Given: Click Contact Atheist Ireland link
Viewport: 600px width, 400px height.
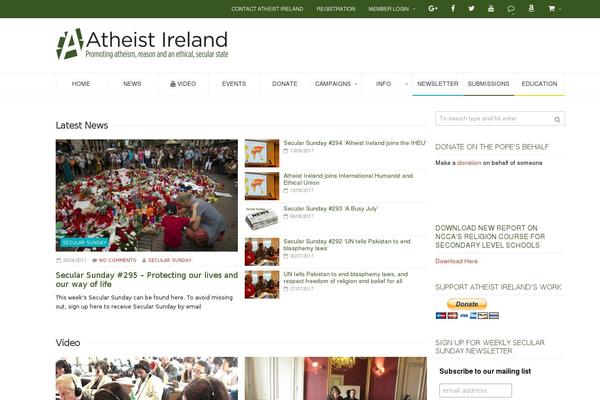Looking at the screenshot, I should click(267, 9).
